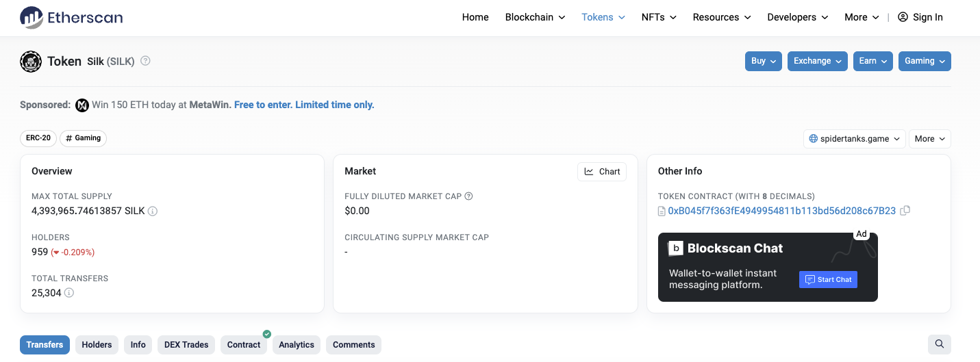Viewport: 980px width, 362px height.
Task: Open the Blockchain dropdown menu
Action: [535, 17]
